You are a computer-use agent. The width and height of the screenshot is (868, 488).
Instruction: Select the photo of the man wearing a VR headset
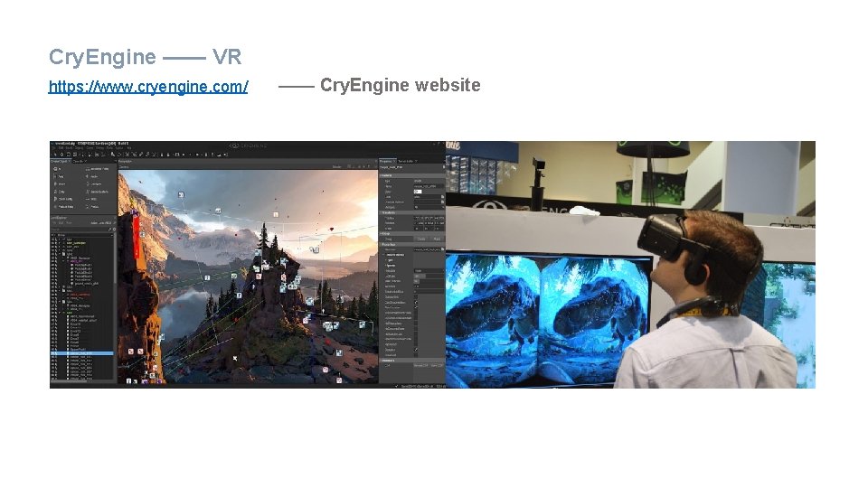[x=630, y=265]
